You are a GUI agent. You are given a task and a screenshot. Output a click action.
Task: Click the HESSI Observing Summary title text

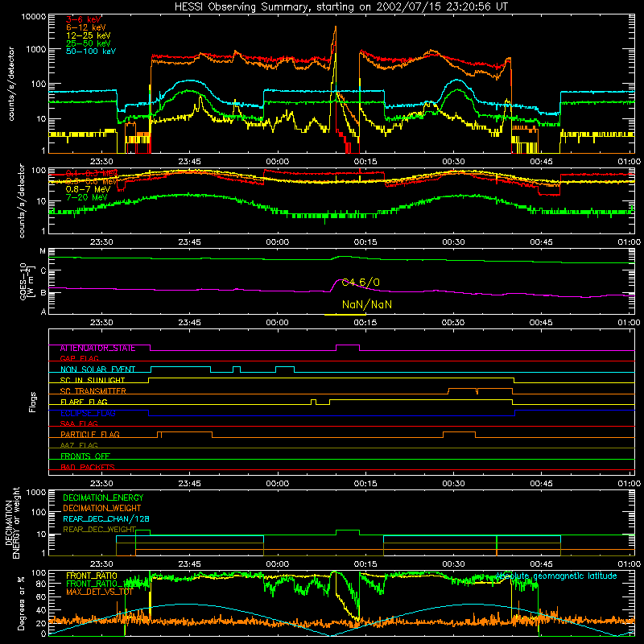(x=341, y=7)
